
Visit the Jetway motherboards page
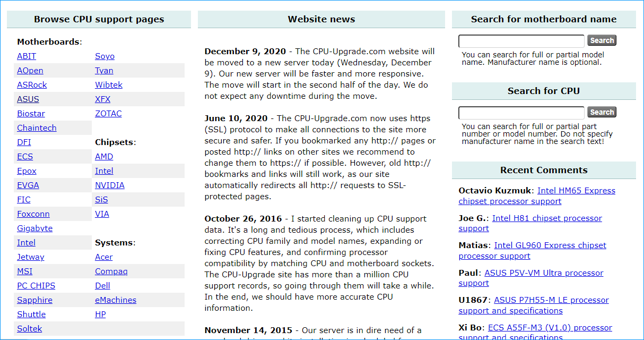click(x=31, y=257)
